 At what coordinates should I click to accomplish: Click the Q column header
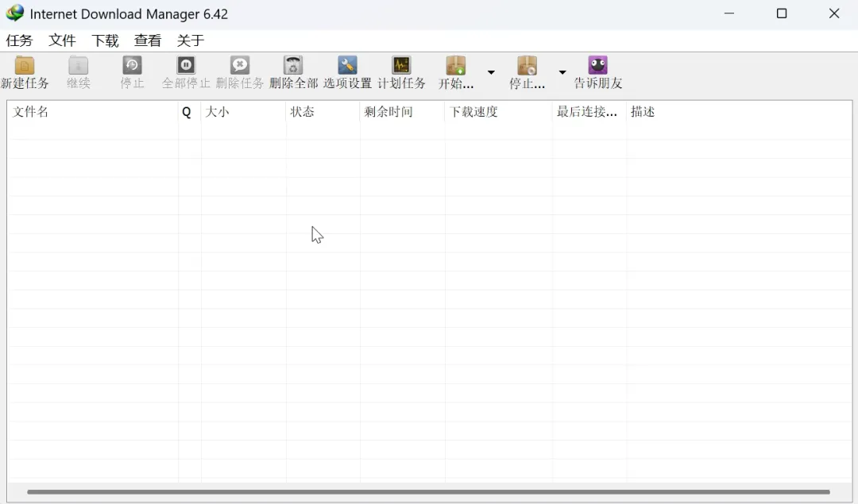(189, 112)
